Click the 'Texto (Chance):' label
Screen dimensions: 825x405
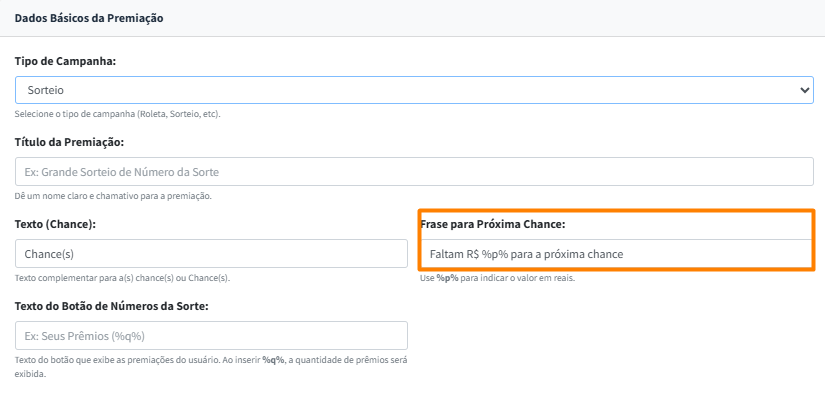[x=55, y=224]
